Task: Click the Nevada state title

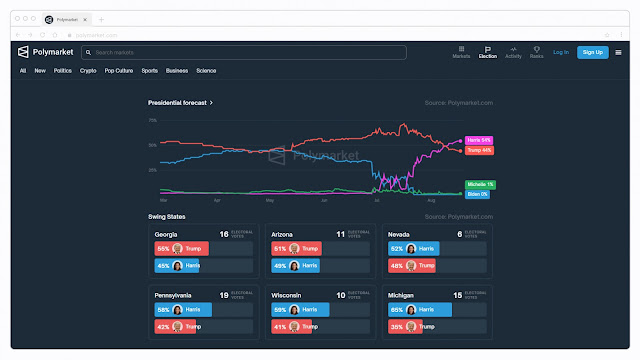Action: [x=398, y=235]
